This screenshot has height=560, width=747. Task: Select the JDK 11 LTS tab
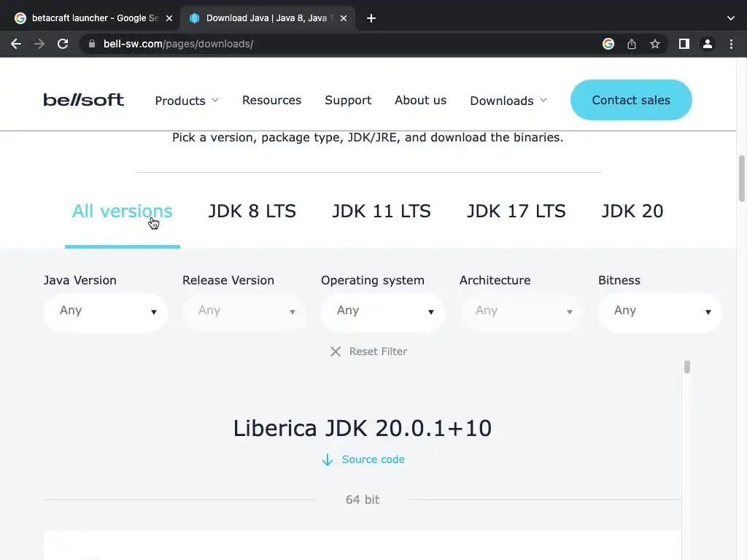click(381, 211)
